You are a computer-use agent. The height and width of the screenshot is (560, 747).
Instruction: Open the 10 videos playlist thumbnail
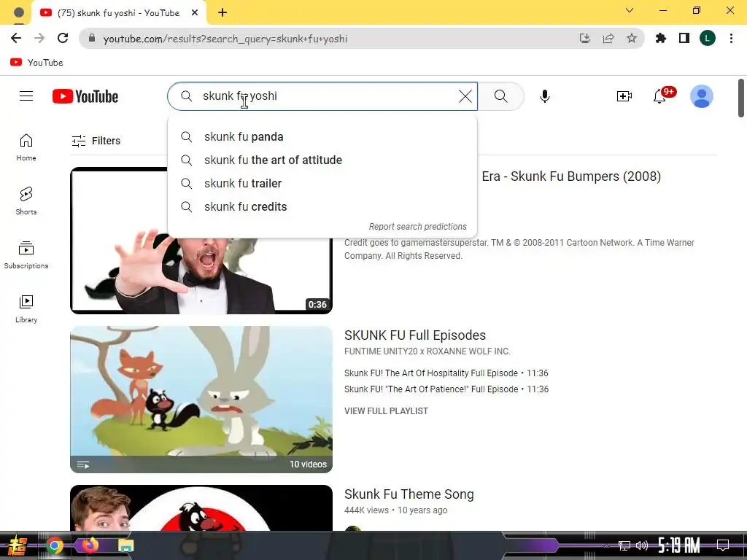201,400
